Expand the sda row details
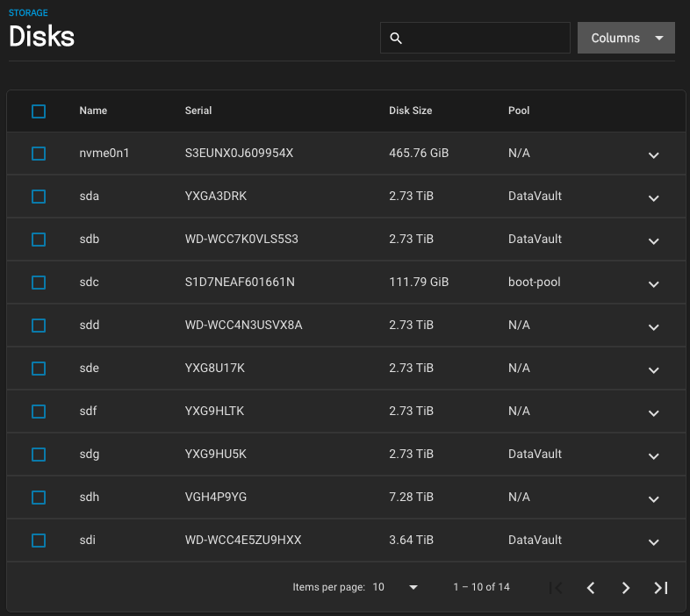Viewport: 690px width, 616px height. point(653,198)
